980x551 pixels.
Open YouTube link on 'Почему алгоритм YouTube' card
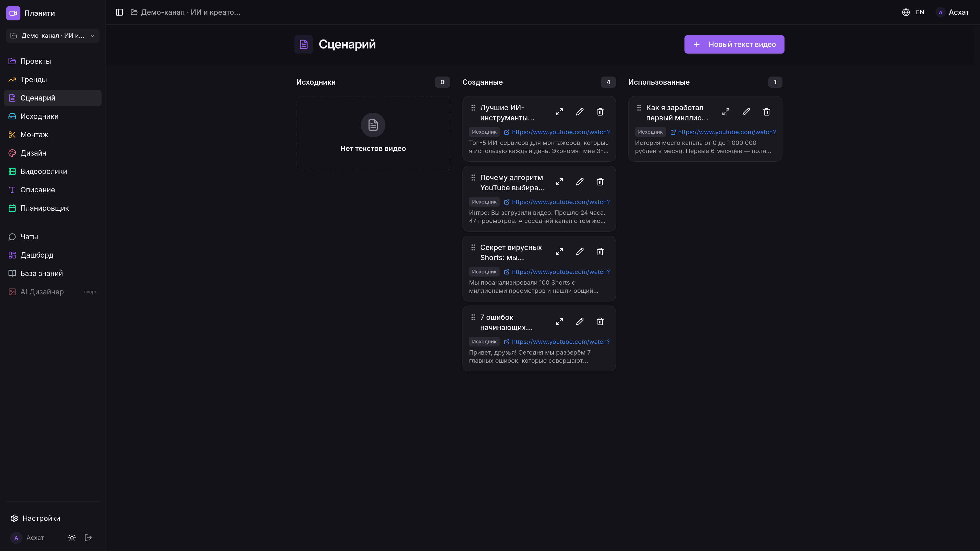(557, 202)
